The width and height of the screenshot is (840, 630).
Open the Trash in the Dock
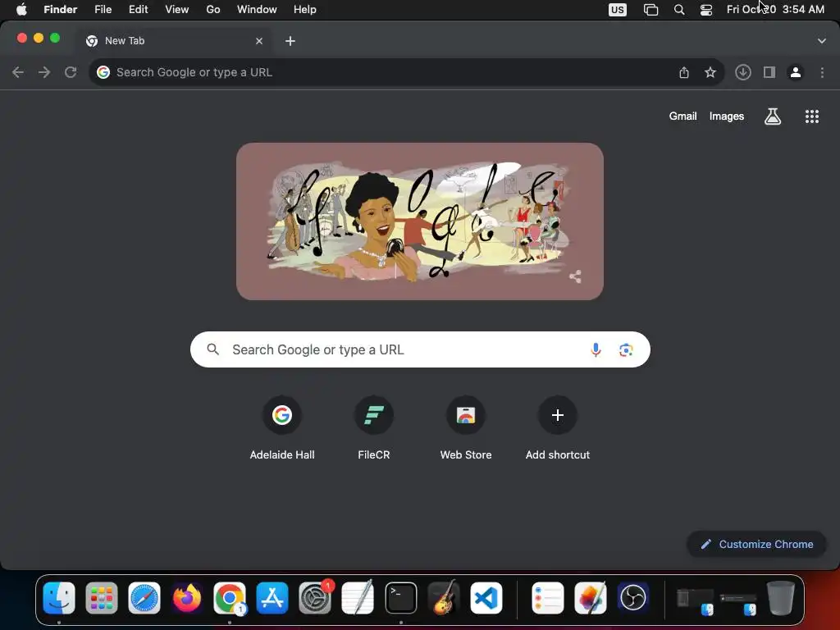pyautogui.click(x=781, y=598)
